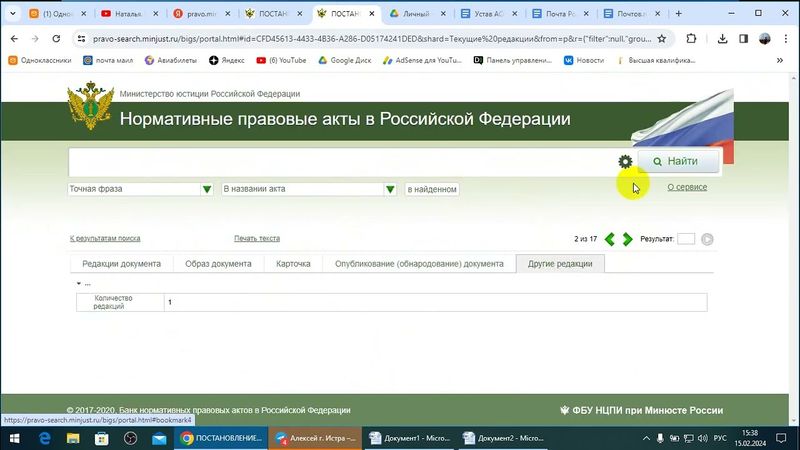Open search settings gear icon
Screen dimensions: 800x450
coord(625,162)
